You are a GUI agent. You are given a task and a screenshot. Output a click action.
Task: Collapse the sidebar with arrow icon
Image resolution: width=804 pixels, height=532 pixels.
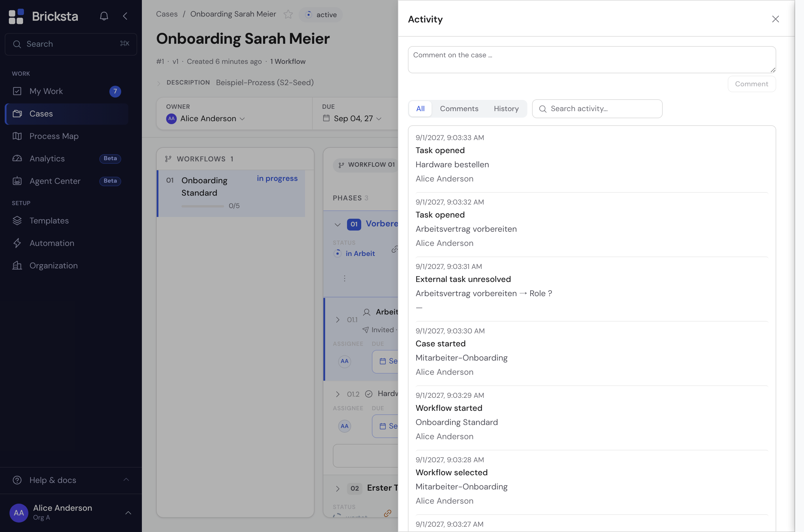[x=125, y=16]
